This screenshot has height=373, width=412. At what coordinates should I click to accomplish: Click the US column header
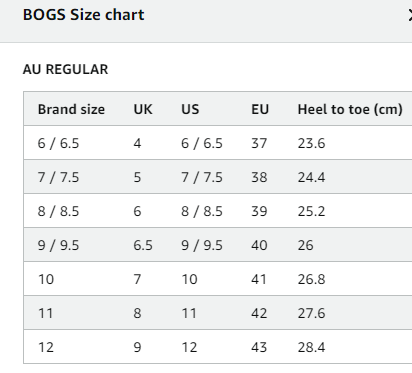190,109
